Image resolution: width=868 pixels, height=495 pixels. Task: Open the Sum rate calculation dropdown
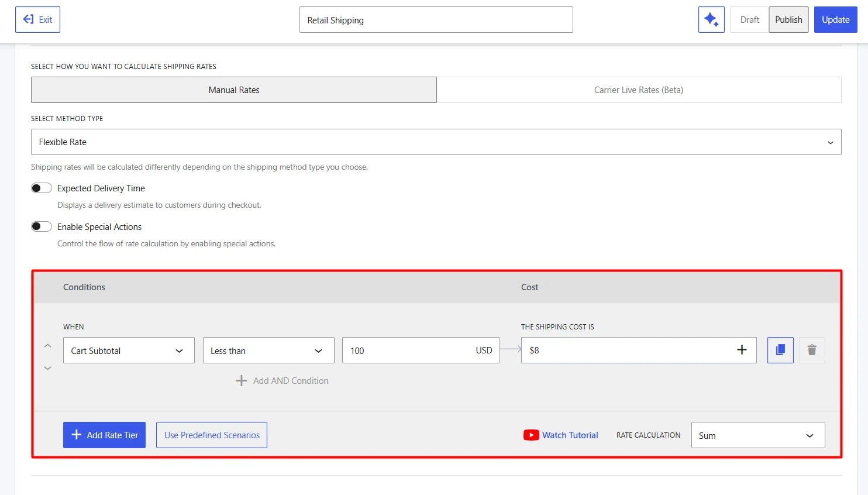[758, 435]
